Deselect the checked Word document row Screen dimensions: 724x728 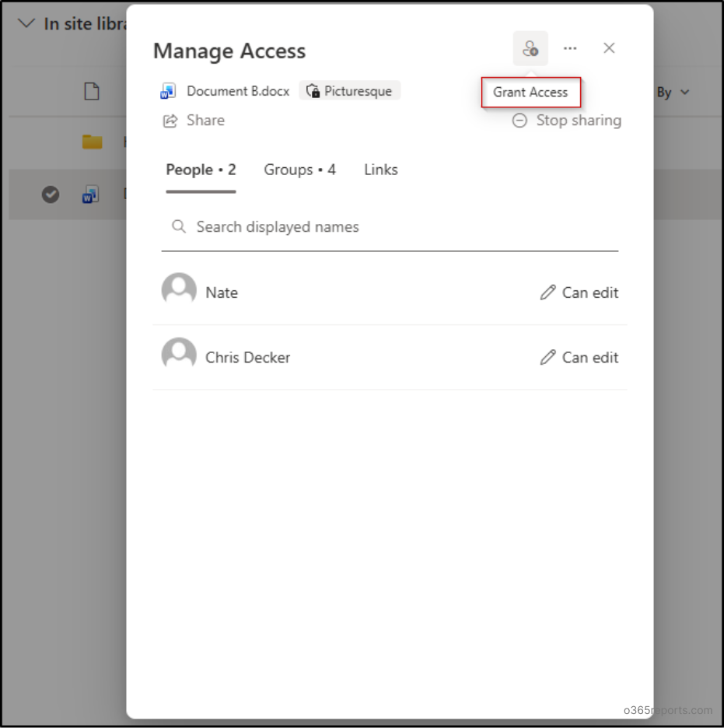51,194
